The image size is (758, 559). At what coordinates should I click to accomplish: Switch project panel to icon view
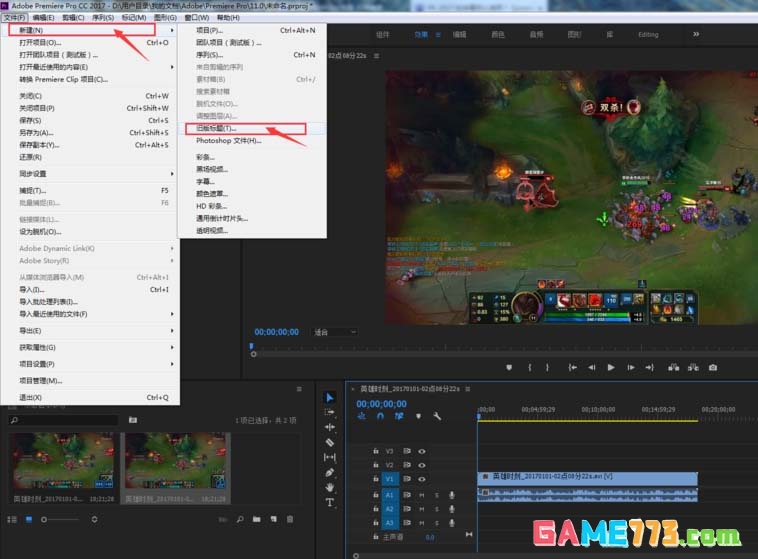pyautogui.click(x=29, y=519)
